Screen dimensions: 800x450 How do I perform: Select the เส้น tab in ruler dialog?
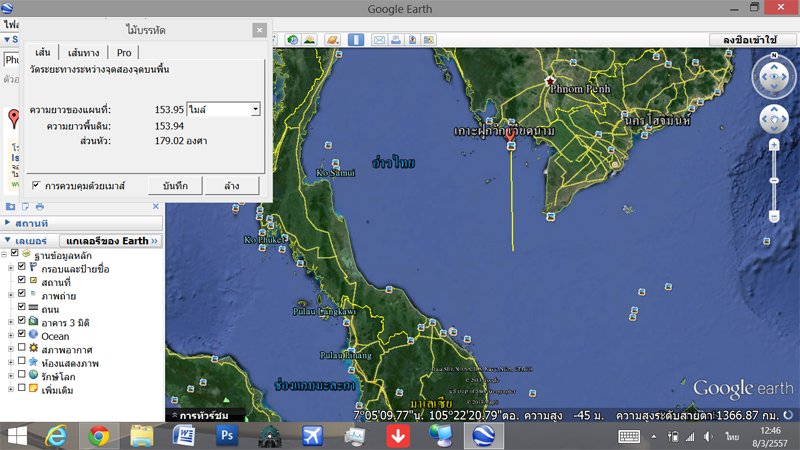pos(43,52)
